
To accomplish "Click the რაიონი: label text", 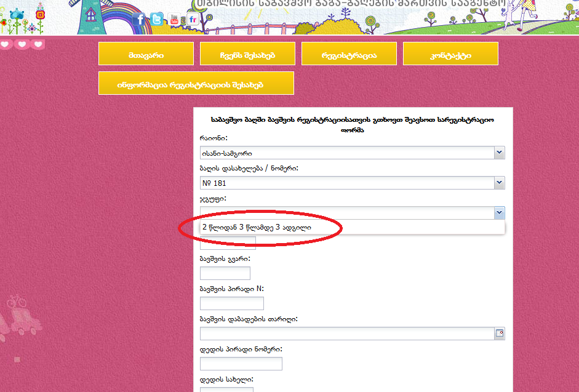I will click(214, 138).
